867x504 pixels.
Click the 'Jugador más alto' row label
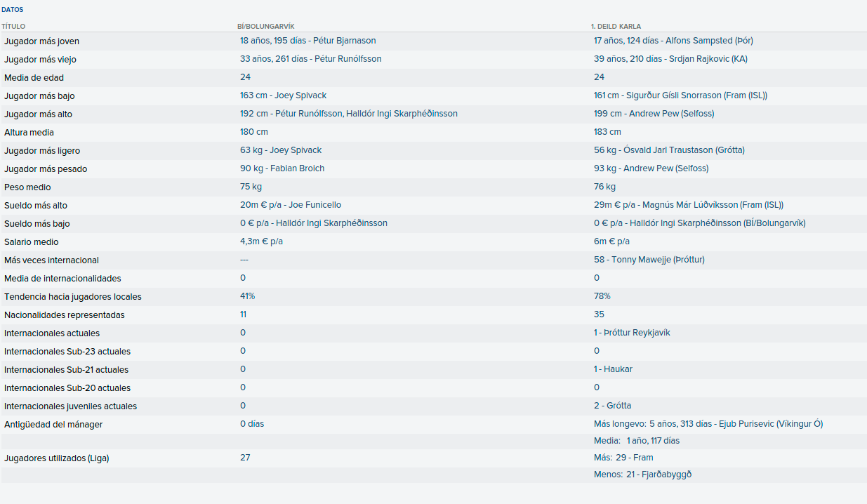(x=38, y=114)
